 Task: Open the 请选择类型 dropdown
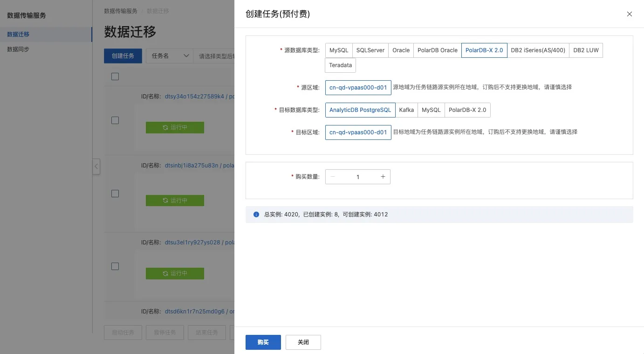(x=214, y=56)
